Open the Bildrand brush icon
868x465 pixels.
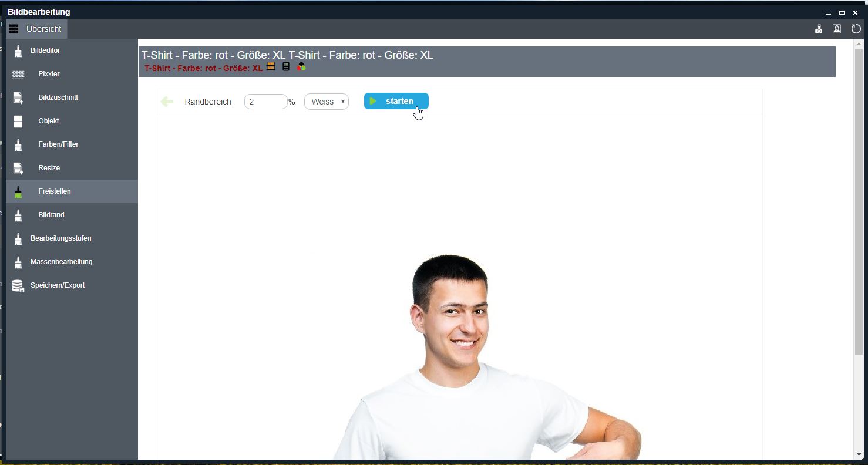18,215
